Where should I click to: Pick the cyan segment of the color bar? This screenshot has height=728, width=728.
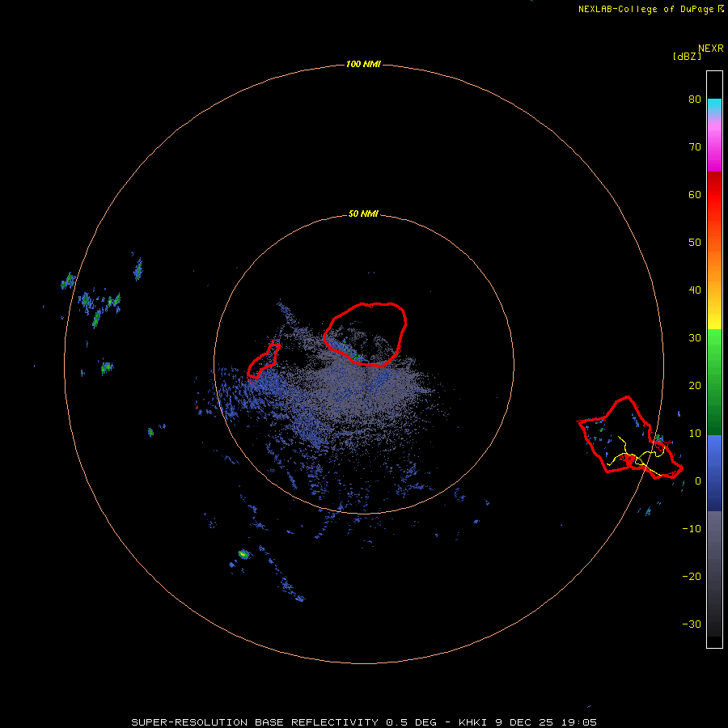[x=714, y=106]
